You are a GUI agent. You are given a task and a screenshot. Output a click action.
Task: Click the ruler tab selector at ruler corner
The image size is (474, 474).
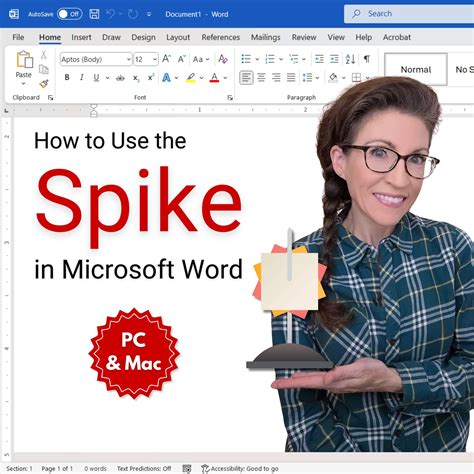pyautogui.click(x=6, y=110)
